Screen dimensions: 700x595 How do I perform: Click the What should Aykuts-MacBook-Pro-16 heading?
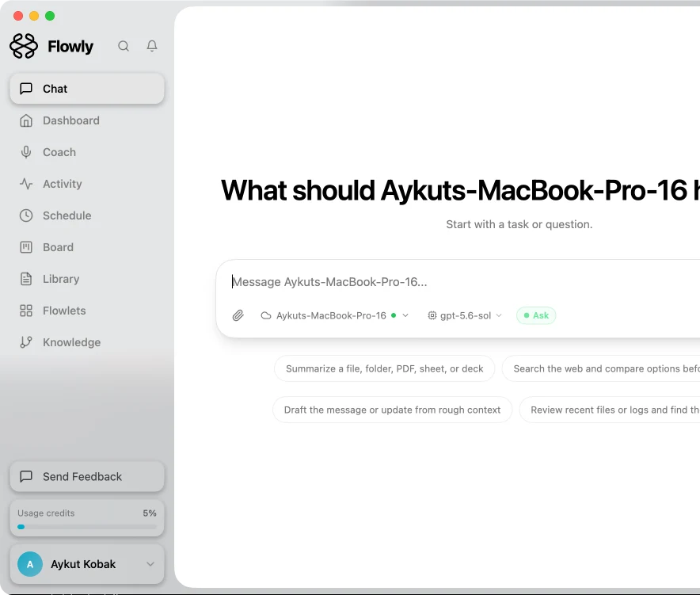[460, 191]
